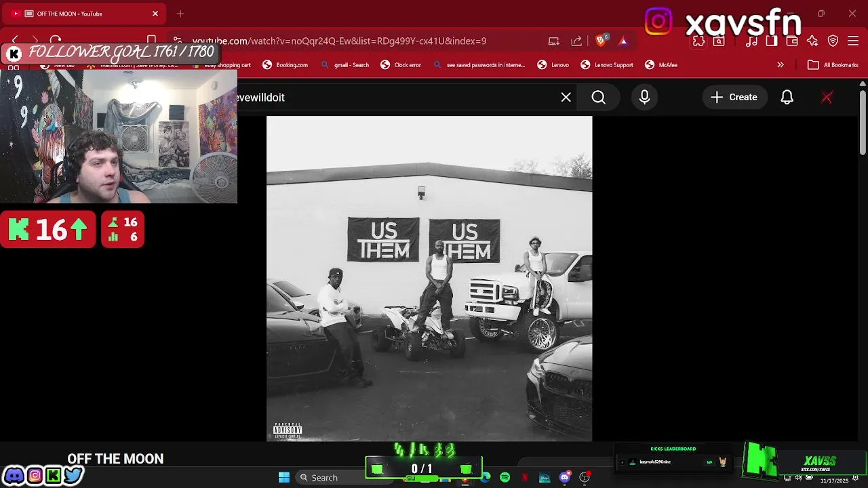The height and width of the screenshot is (488, 868).
Task: Open the gmail - Search bookmark
Action: pos(344,65)
